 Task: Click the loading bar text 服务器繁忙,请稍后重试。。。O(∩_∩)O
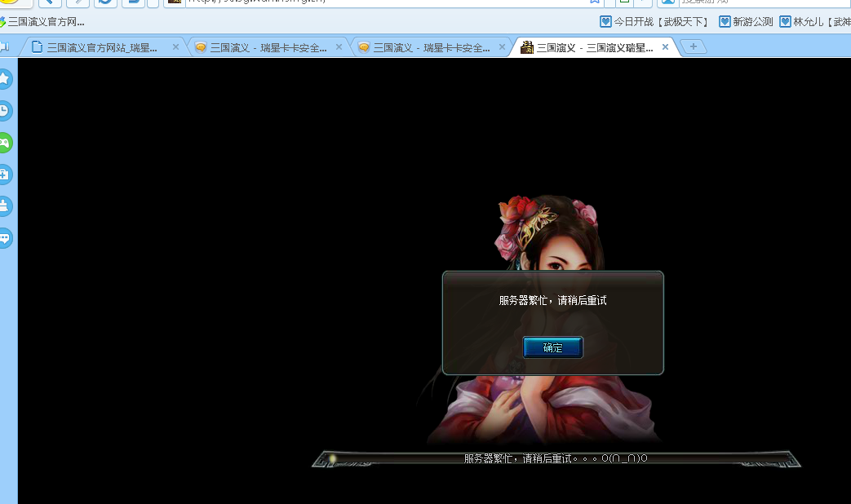coord(555,458)
